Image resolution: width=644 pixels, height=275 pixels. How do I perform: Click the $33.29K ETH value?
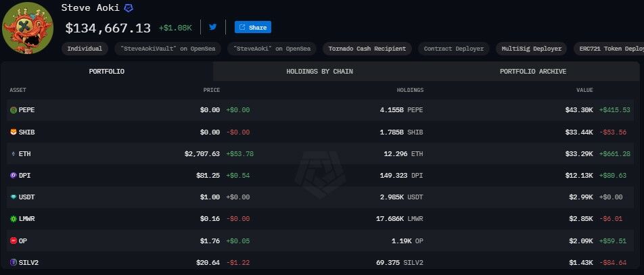click(578, 154)
